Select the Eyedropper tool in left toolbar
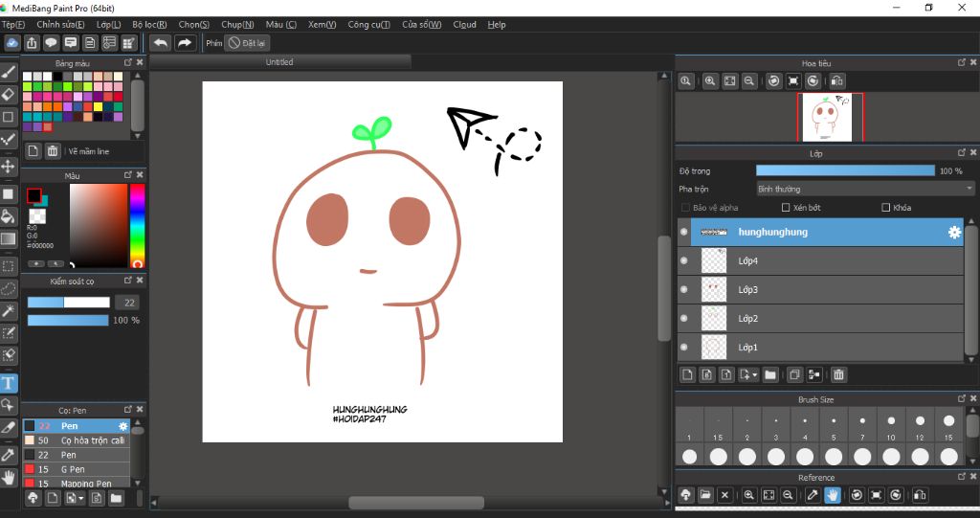980x518 pixels. pos(8,455)
